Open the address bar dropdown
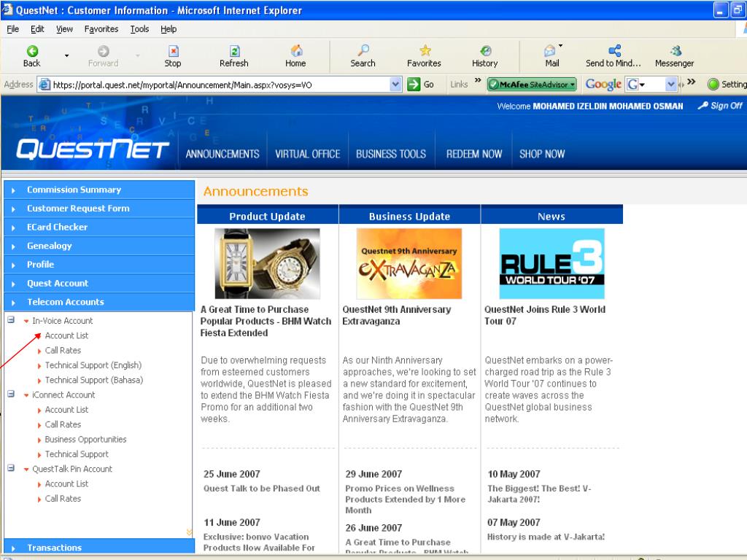This screenshot has width=747, height=560. coord(395,85)
